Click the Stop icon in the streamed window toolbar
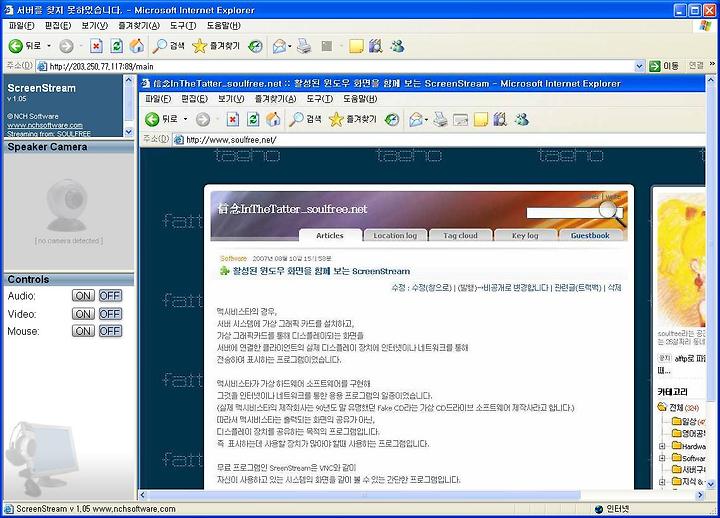Image resolution: width=720 pixels, height=518 pixels. 233,119
